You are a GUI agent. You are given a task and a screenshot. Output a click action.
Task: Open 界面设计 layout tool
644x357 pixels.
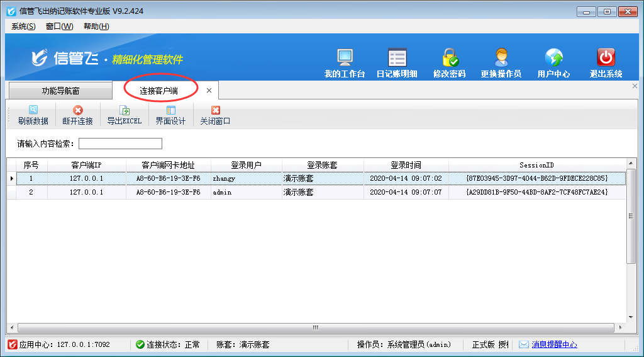170,116
